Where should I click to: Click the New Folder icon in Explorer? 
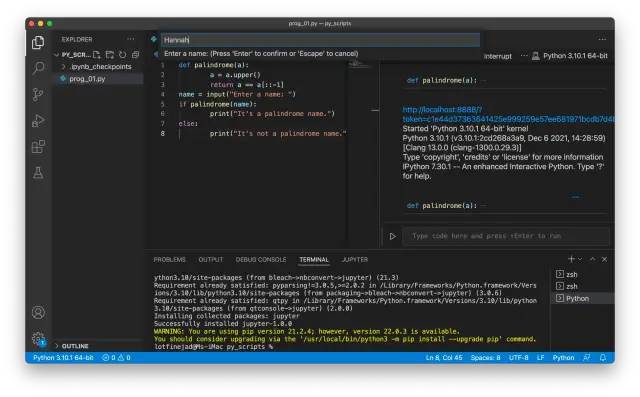(109, 55)
